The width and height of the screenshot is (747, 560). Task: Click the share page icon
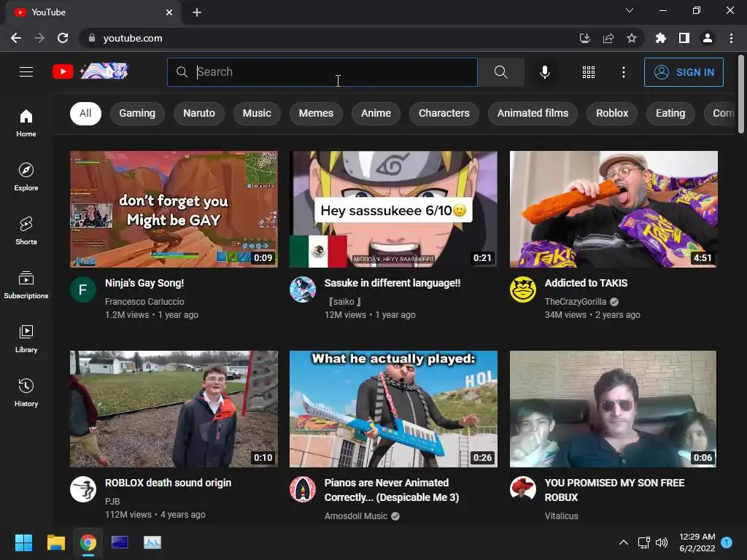pos(608,38)
